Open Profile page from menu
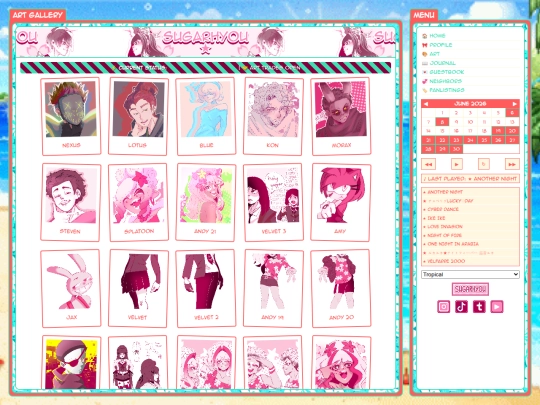540x405 pixels. 441,45
